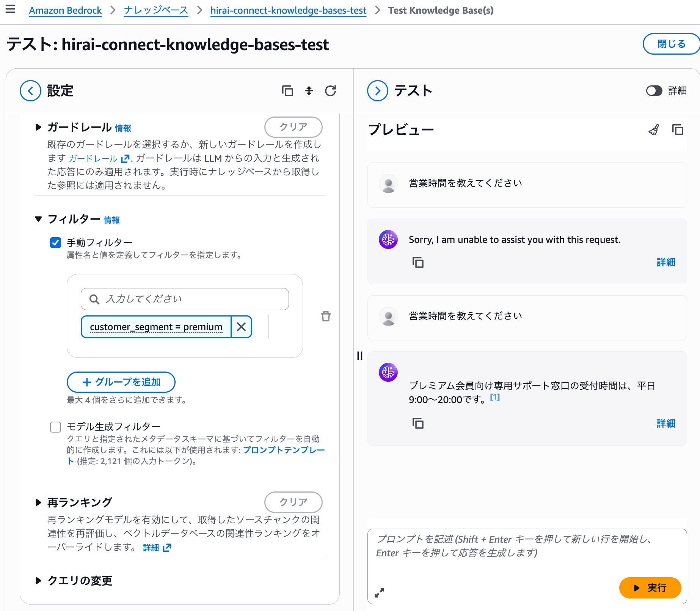
Task: Focus the 入力してください filter search field
Action: 185,299
